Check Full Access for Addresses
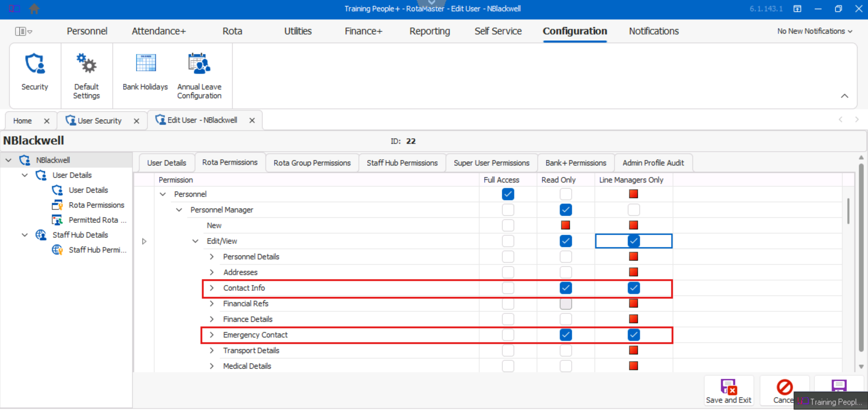 [x=508, y=272]
